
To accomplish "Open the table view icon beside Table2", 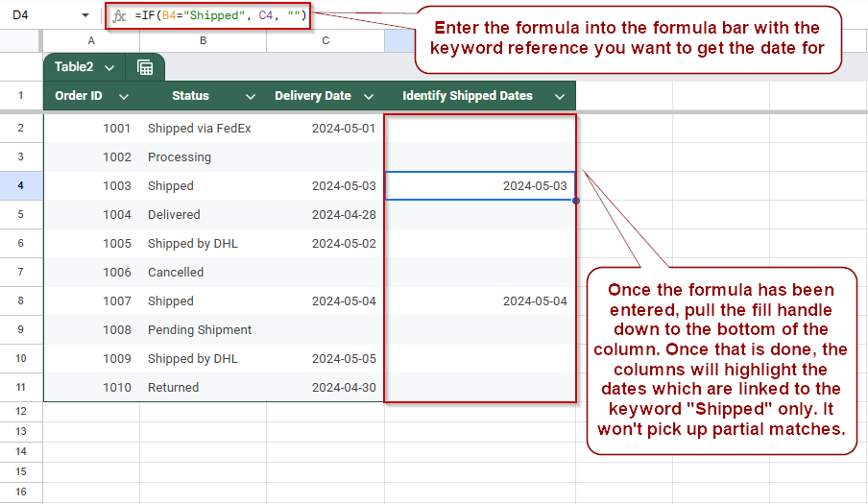I will [x=145, y=67].
